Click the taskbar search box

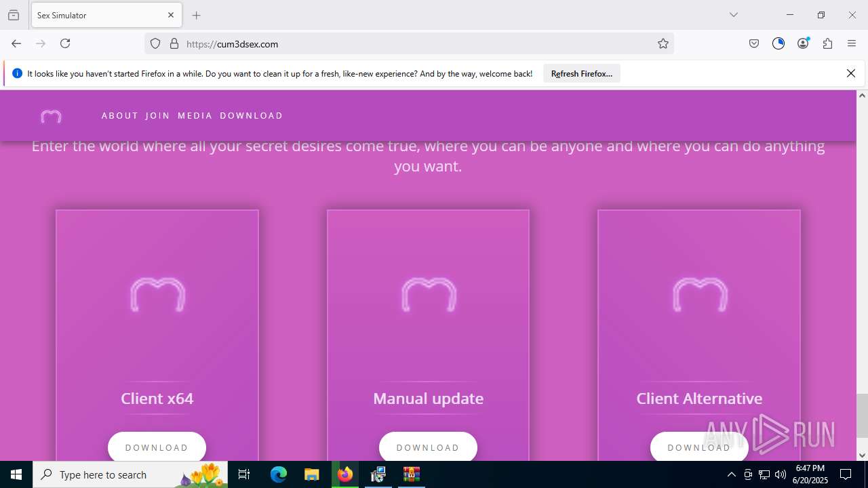pos(130,474)
